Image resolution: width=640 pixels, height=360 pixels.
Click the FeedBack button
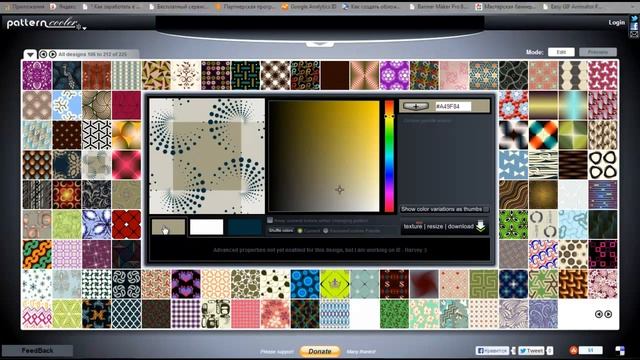point(37,351)
